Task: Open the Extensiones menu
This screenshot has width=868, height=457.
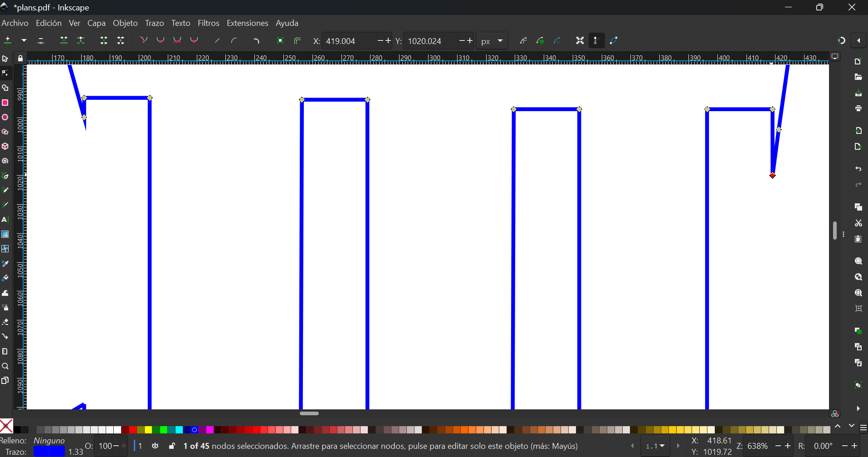Action: point(247,23)
